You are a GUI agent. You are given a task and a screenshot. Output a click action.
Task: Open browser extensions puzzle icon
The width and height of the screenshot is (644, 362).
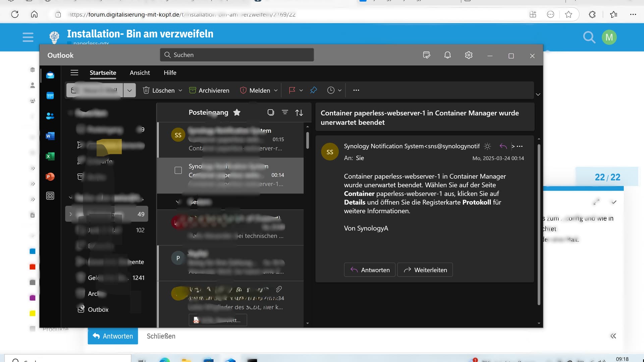coord(592,14)
